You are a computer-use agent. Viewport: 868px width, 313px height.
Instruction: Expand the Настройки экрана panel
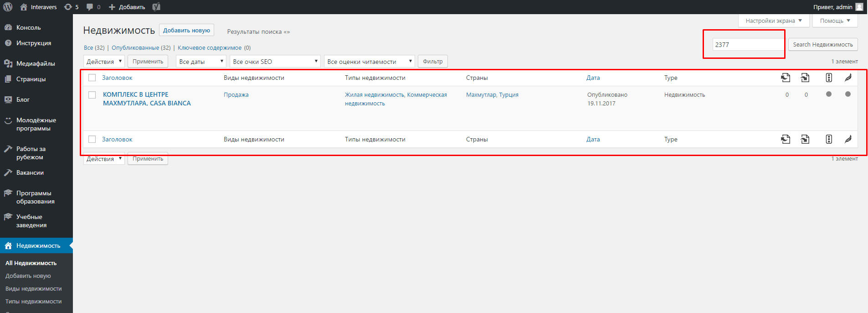[x=774, y=21]
